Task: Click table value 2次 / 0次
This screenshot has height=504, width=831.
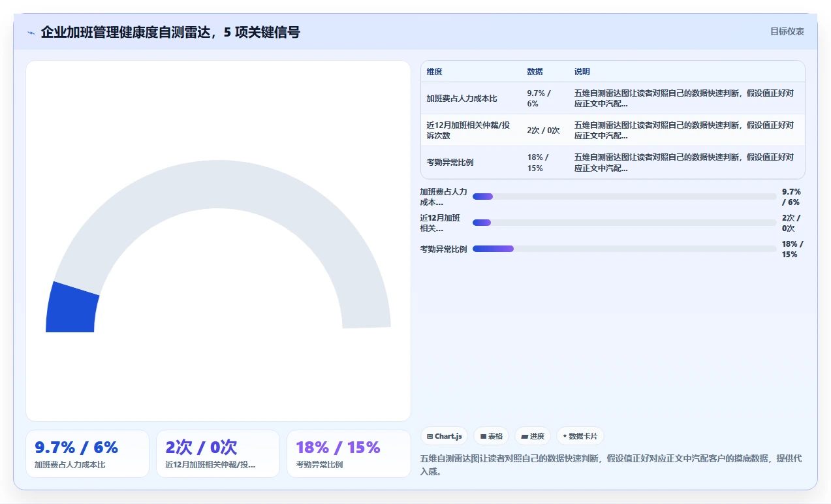Action: (544, 130)
